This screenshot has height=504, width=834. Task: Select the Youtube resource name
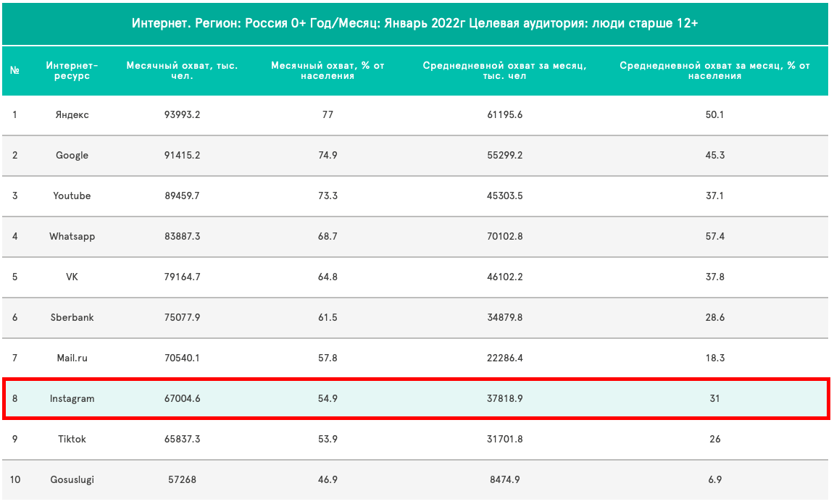tap(72, 196)
